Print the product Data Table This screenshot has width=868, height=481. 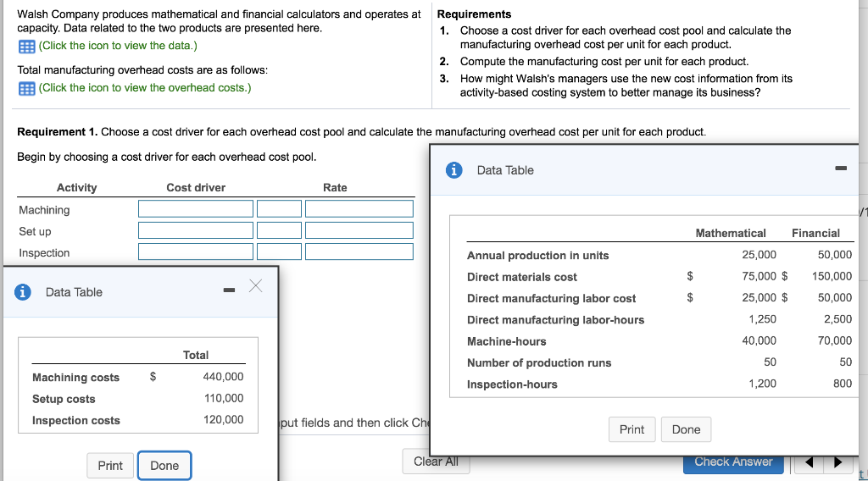(632, 429)
